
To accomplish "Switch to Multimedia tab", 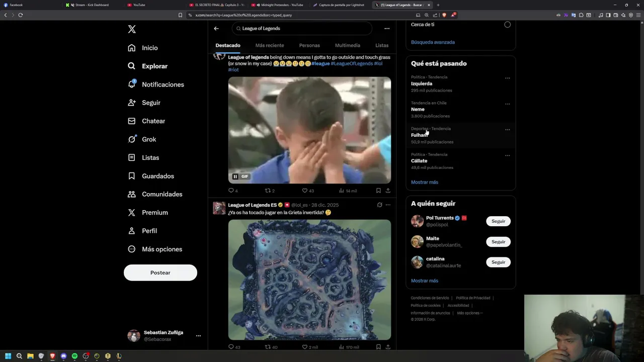I will (348, 45).
